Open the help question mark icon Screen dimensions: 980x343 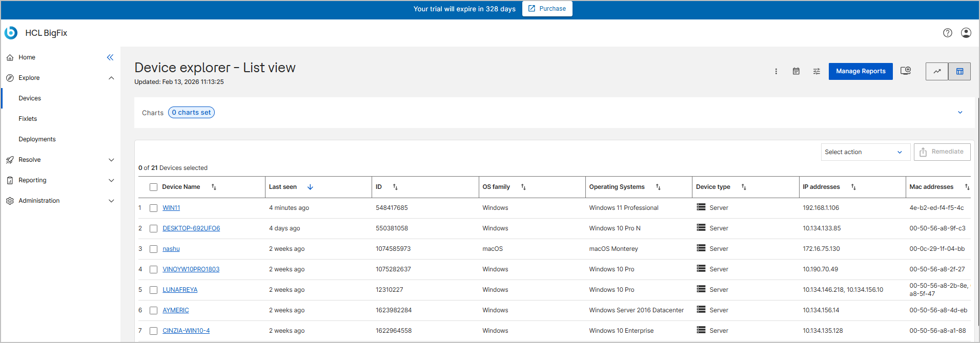point(947,33)
